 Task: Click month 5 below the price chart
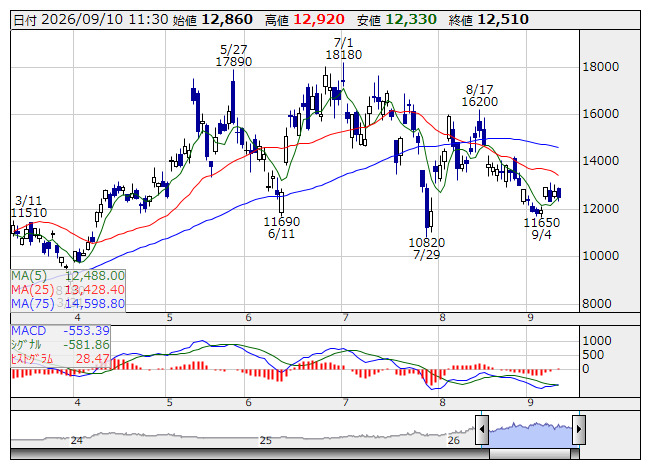169,318
